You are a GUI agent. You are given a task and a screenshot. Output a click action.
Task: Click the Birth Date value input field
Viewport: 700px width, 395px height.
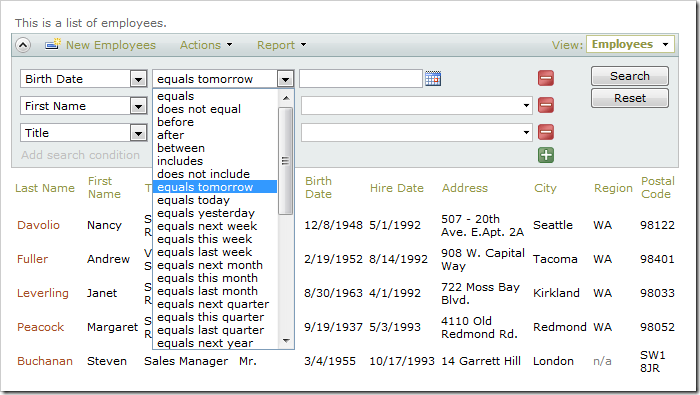click(x=361, y=79)
